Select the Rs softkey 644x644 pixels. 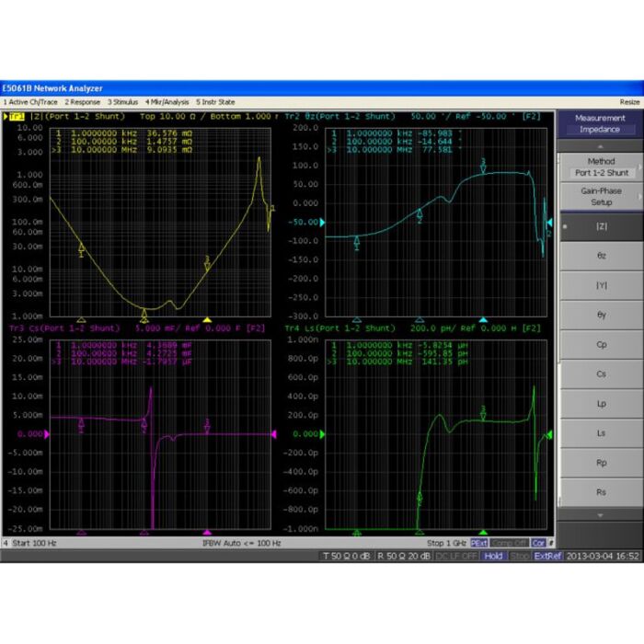tap(601, 492)
